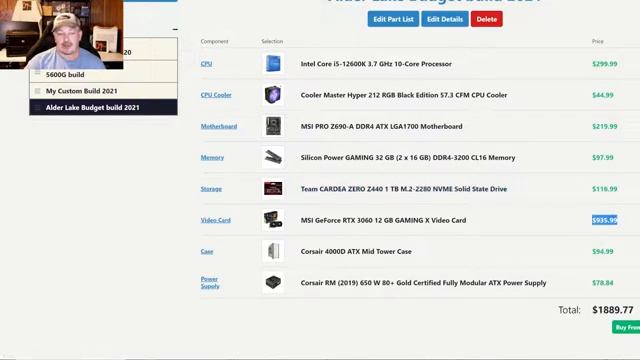Click the Cooler Master Hyper 212 thumbnail
Screen dimensions: 640x360
coord(273,95)
